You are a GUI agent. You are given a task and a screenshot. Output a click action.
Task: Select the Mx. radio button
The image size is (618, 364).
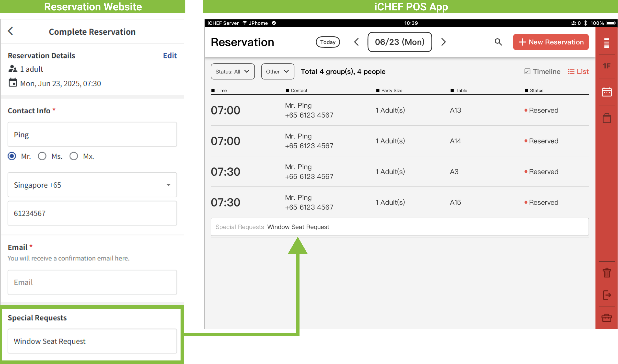(73, 156)
